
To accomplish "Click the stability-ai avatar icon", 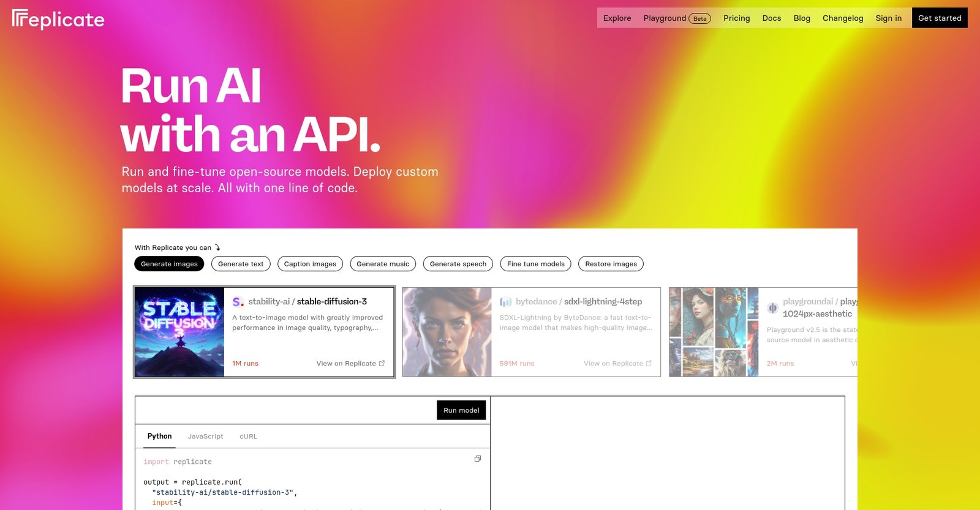I will click(238, 302).
